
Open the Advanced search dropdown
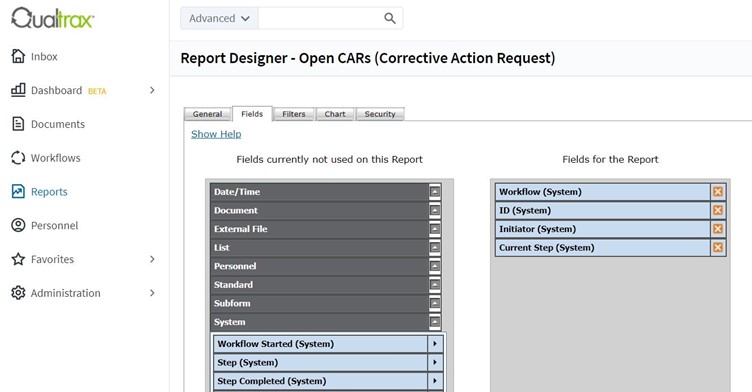219,18
